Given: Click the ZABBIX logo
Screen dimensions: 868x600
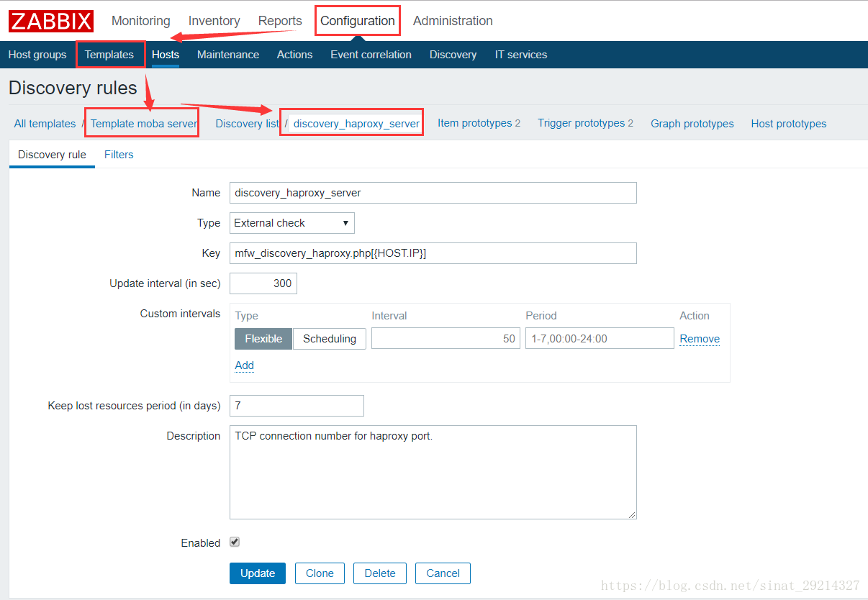Looking at the screenshot, I should (x=51, y=21).
